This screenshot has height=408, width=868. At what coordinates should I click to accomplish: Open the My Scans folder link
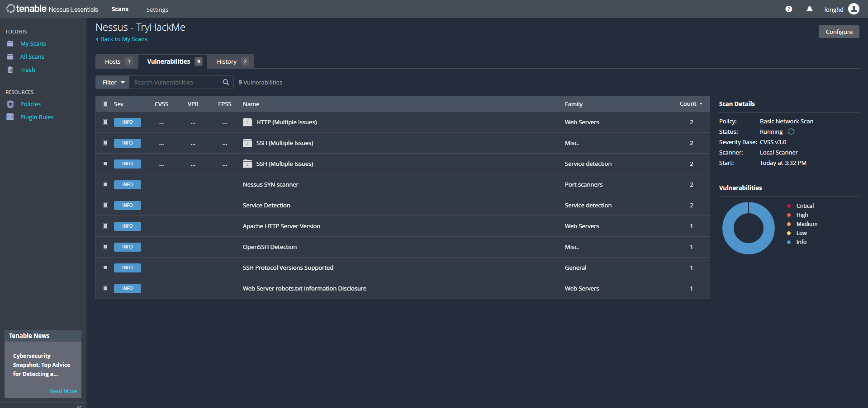(x=33, y=44)
